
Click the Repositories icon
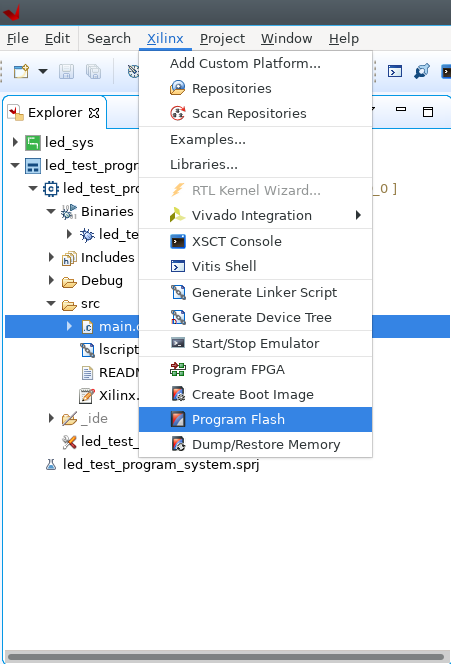pyautogui.click(x=178, y=88)
